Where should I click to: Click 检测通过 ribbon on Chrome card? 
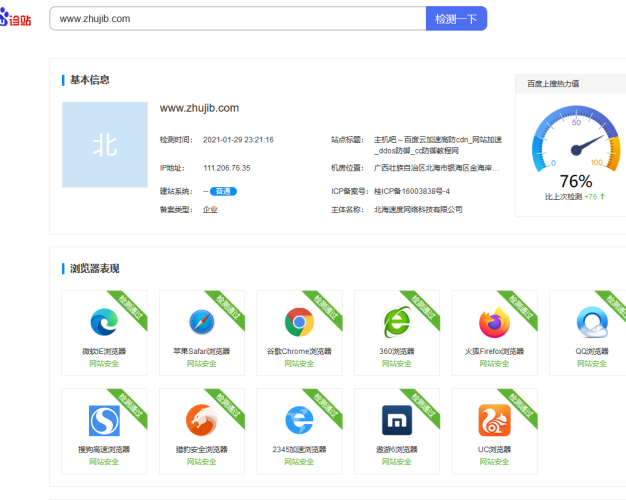click(325, 308)
